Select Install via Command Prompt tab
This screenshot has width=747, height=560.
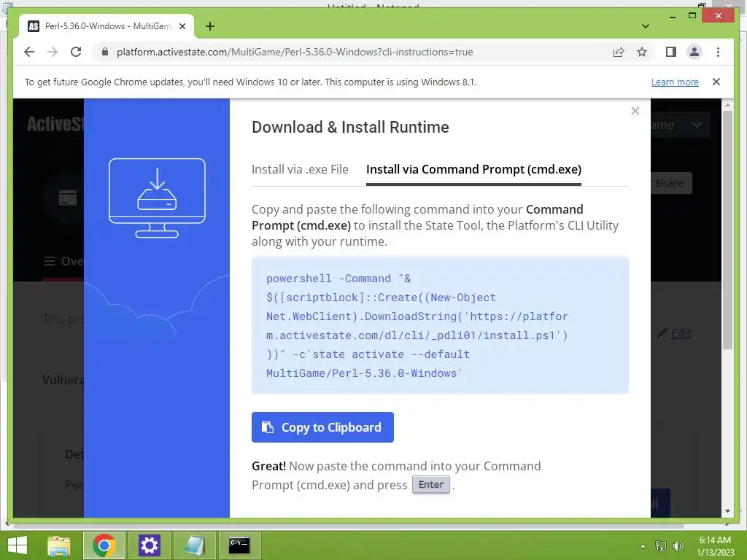click(473, 169)
